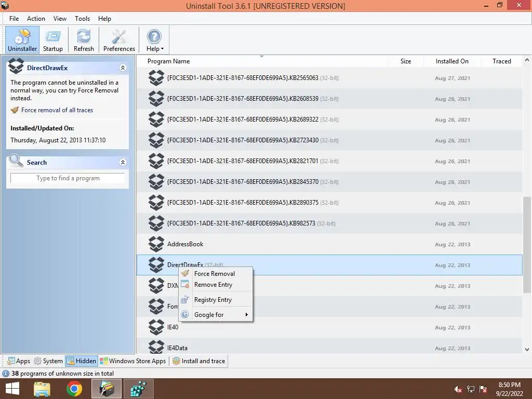Collapse the Search panel
The width and height of the screenshot is (532, 399).
pos(123,163)
